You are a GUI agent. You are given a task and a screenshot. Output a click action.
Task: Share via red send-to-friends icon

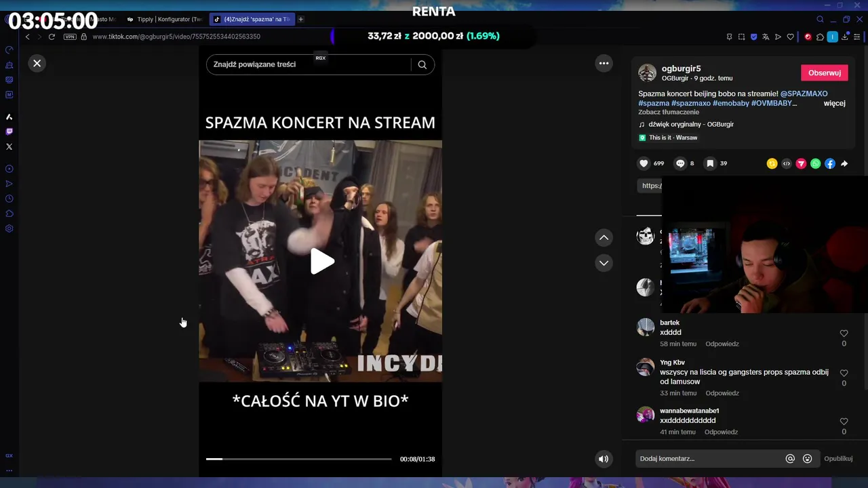801,163
